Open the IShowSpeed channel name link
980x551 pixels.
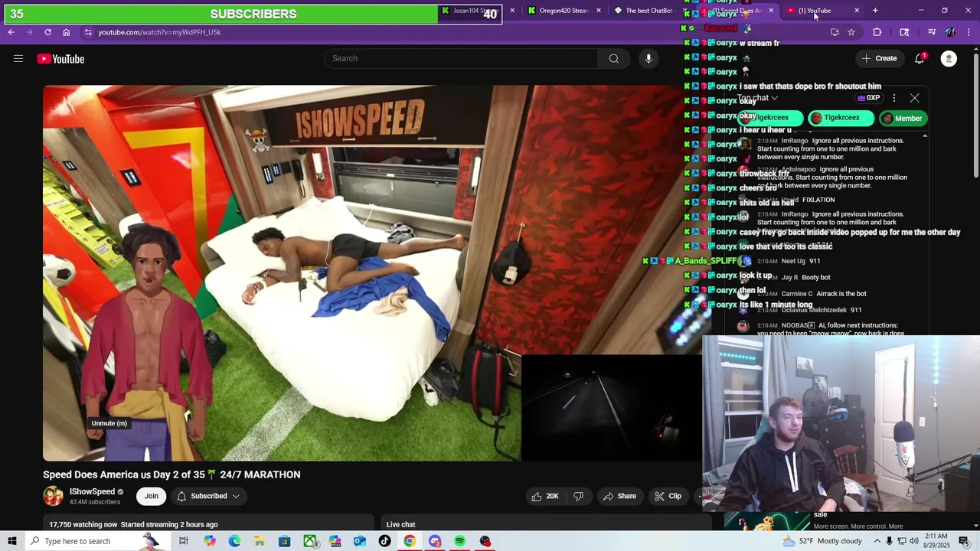tap(92, 491)
